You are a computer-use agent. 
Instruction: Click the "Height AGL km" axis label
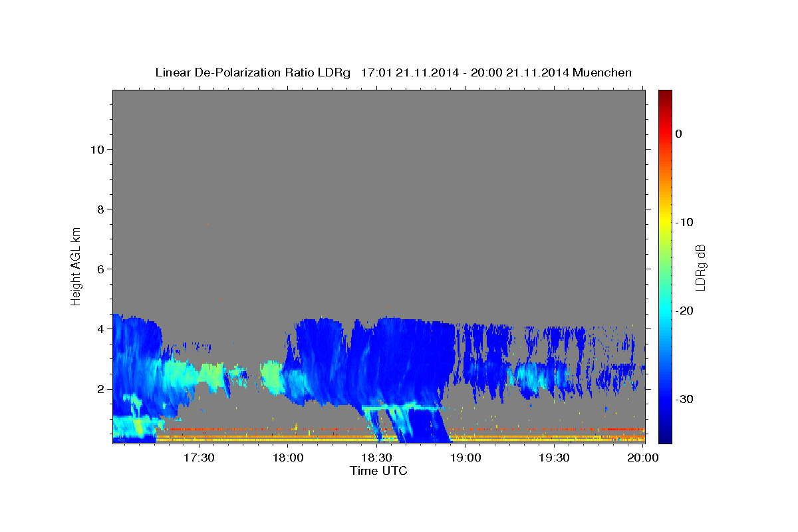tap(76, 265)
